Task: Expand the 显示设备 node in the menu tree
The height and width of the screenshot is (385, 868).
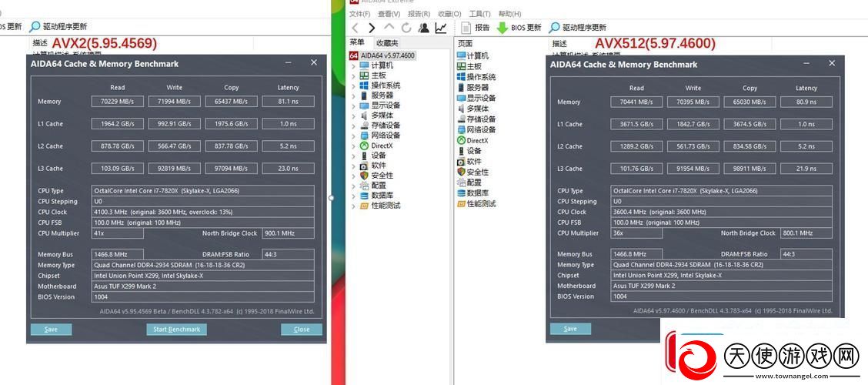Action: point(354,105)
